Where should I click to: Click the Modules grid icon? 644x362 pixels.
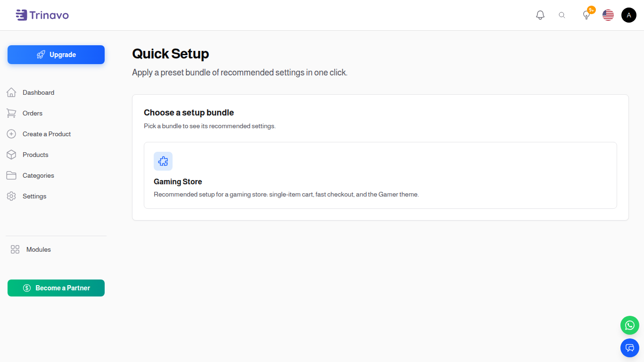tap(15, 249)
